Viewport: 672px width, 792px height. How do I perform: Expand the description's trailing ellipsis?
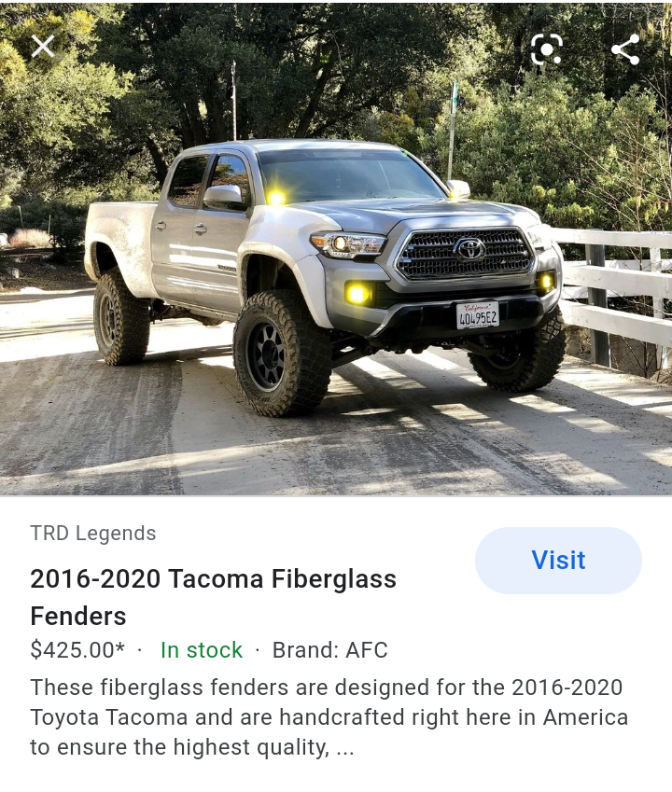pyautogui.click(x=344, y=748)
